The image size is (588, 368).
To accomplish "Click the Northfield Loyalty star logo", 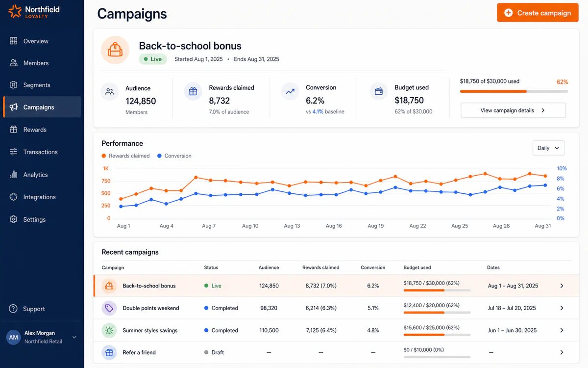I will coord(15,11).
